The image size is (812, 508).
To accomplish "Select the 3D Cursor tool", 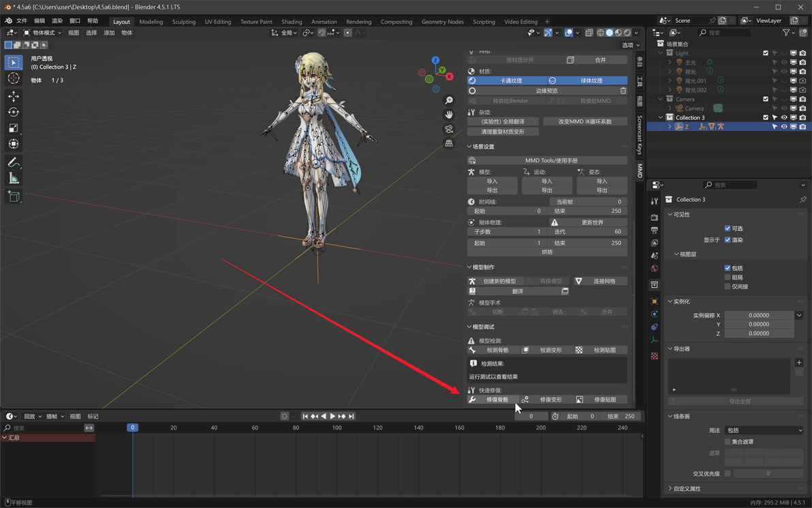I will click(14, 78).
